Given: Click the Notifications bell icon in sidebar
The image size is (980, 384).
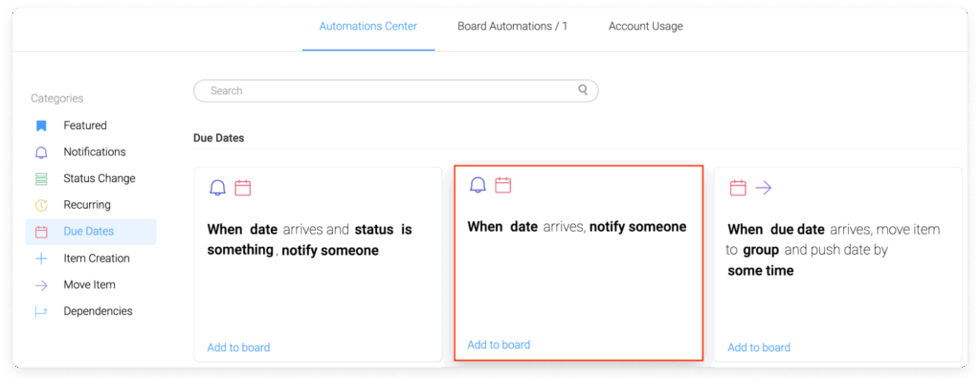Looking at the screenshot, I should click(x=41, y=152).
